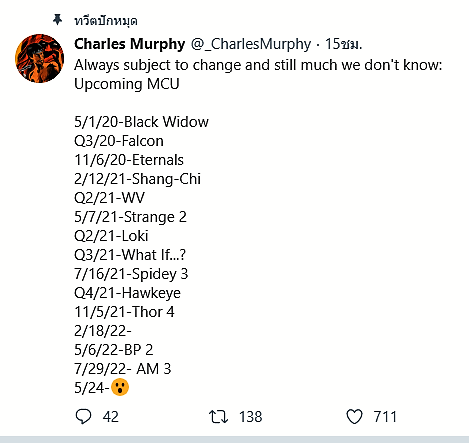View the 42 replies count
The image size is (469, 443).
click(111, 417)
